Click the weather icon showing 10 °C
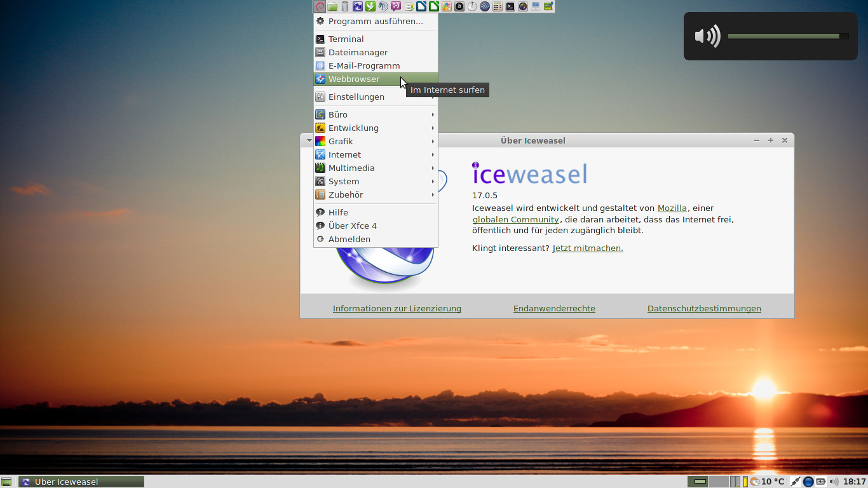The image size is (868, 488). pyautogui.click(x=756, y=482)
